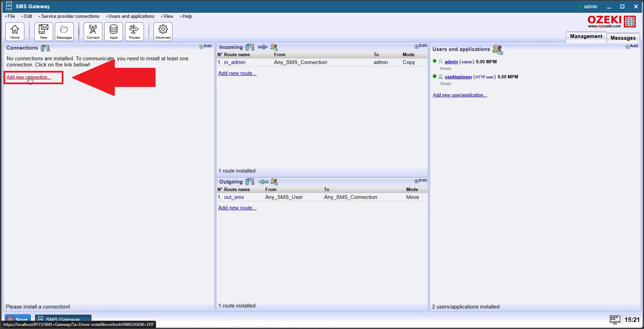This screenshot has height=329, width=644.
Task: Click the Copy mode cell of in_admin
Action: pyautogui.click(x=409, y=62)
